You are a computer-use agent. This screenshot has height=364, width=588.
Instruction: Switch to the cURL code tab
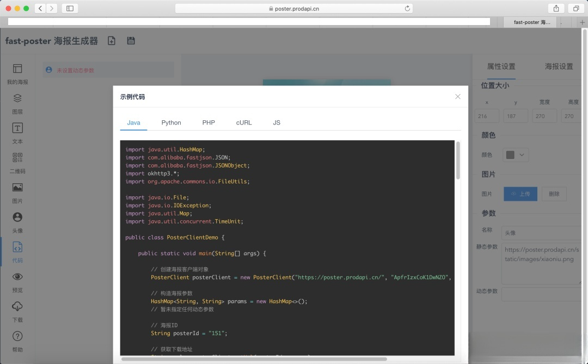point(243,122)
